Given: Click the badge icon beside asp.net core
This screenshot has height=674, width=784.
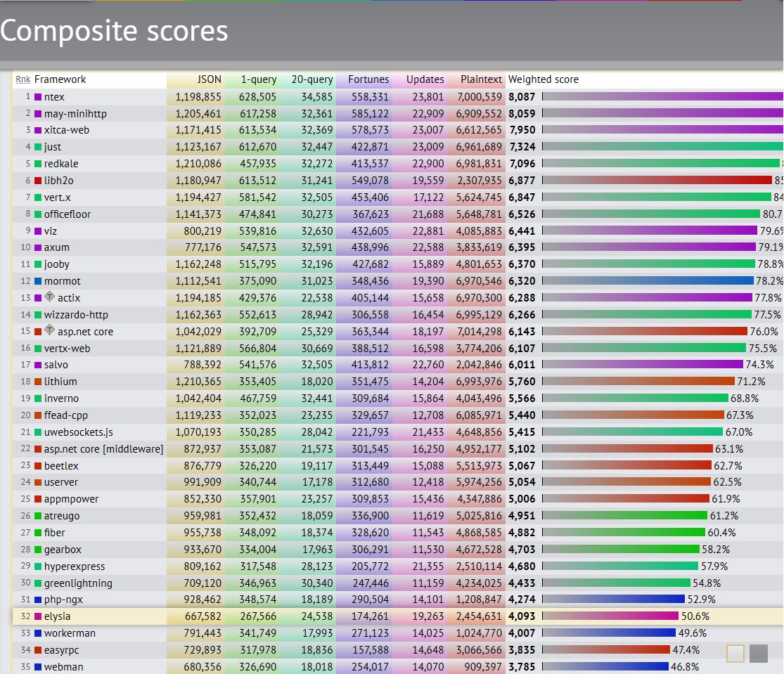Looking at the screenshot, I should 49,330.
